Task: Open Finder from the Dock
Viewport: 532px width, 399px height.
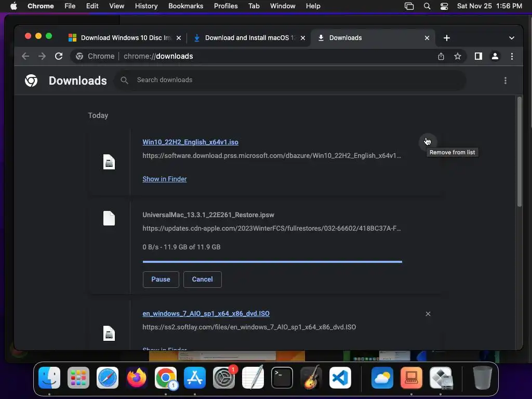Action: pos(49,378)
